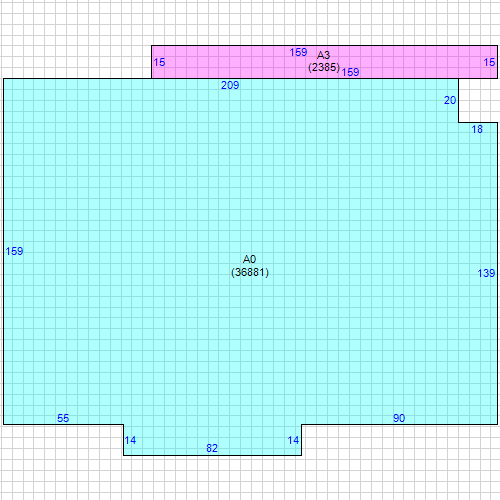Click the 159 label right of (2385)
This screenshot has width=500, height=500.
(350, 72)
